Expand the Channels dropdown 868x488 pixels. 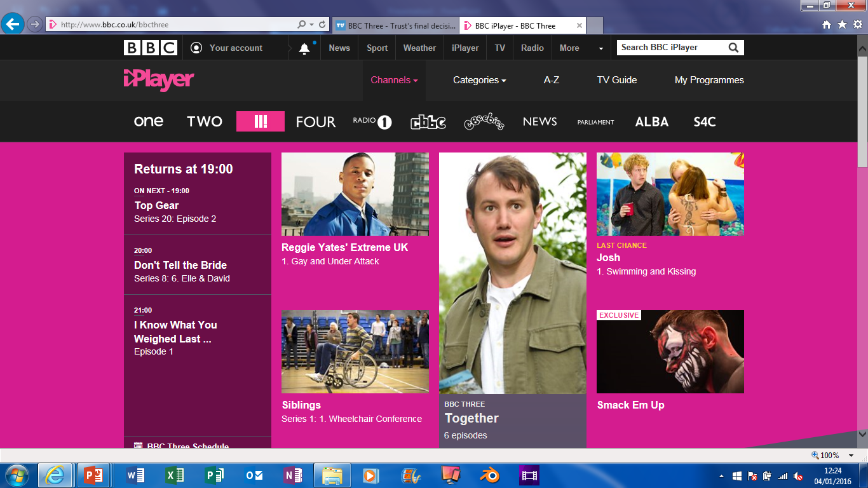pos(395,80)
